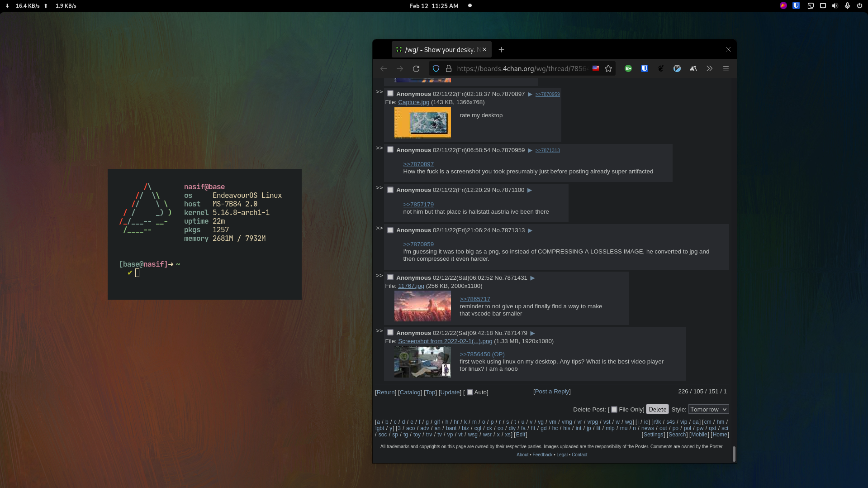Open the Style dropdown set to Tomorrow
This screenshot has height=488, width=868.
coord(708,410)
